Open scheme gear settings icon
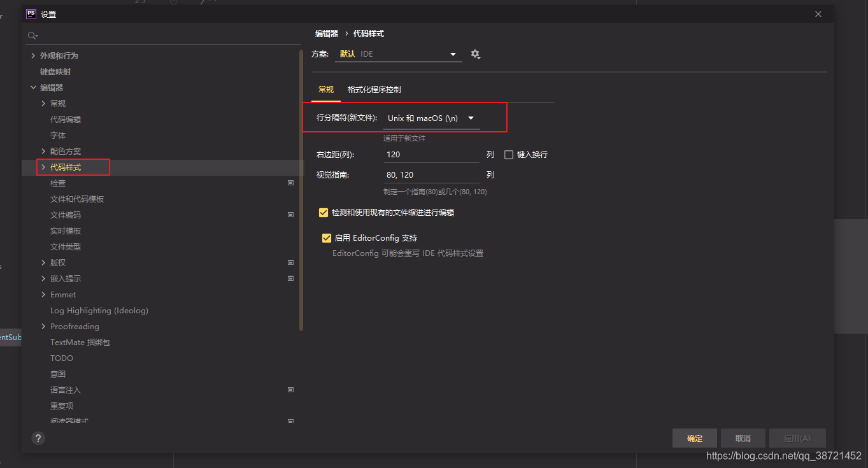Image resolution: width=868 pixels, height=468 pixels. click(x=475, y=54)
